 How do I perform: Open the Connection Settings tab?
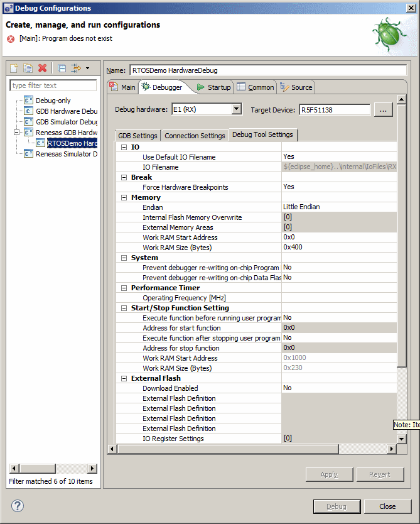tap(195, 136)
